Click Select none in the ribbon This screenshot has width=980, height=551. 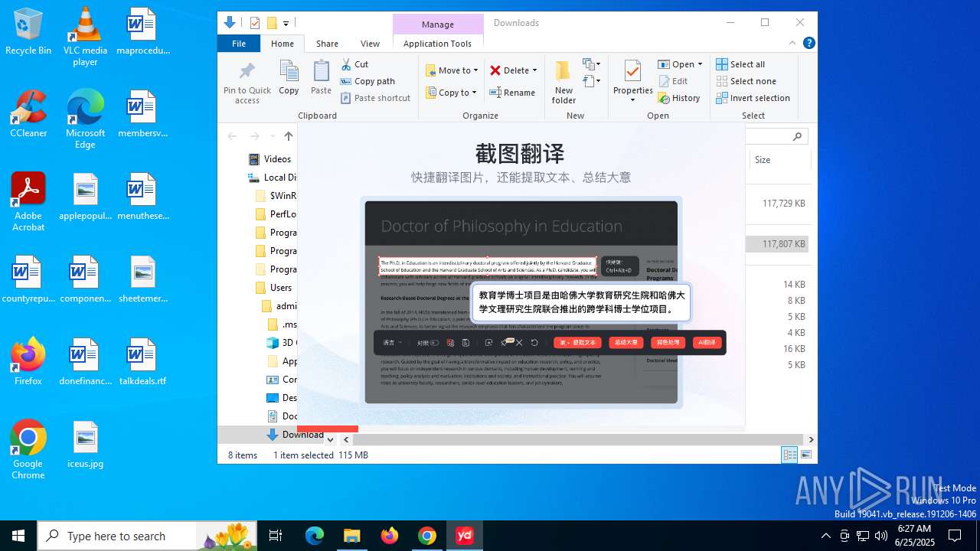(746, 81)
